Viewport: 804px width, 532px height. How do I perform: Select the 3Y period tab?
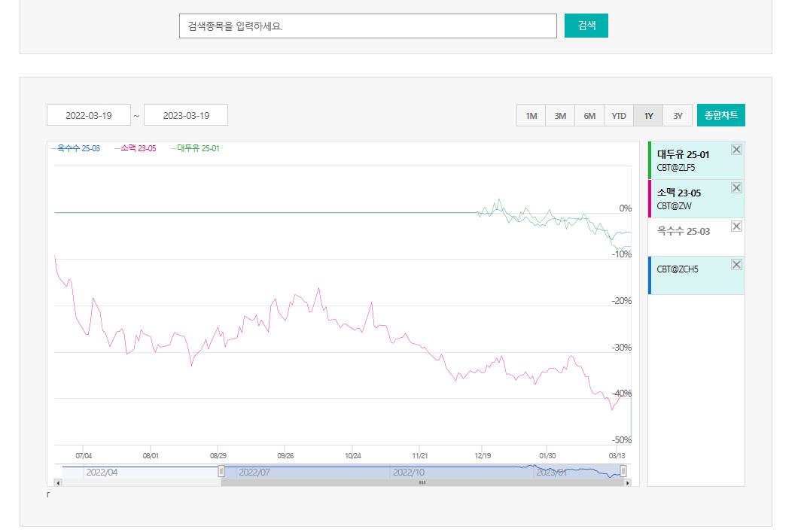click(678, 115)
